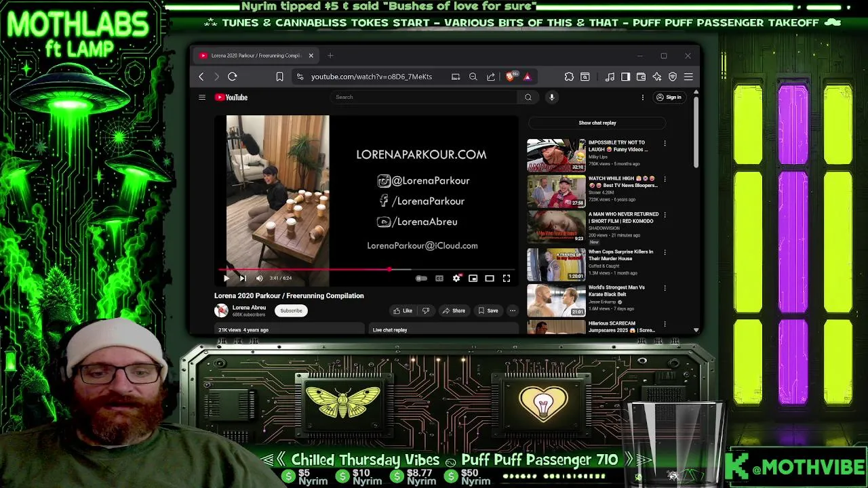Open Watch While High video thumbnail

click(x=556, y=191)
